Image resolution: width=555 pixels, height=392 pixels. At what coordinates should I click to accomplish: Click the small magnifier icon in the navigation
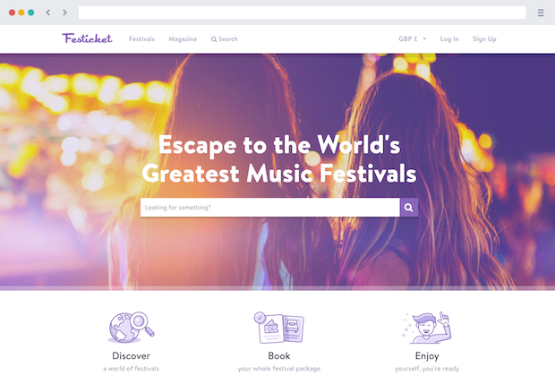click(214, 39)
